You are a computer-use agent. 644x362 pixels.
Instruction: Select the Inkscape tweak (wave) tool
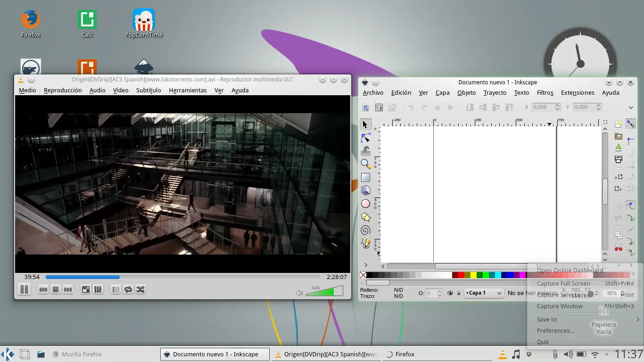pos(365,151)
